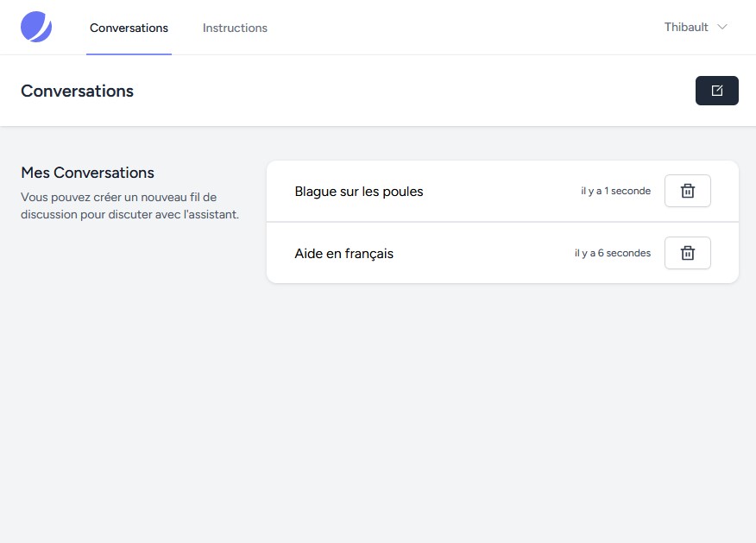Select the last conversation row in list
Screen dimensions: 756x543
click(502, 253)
